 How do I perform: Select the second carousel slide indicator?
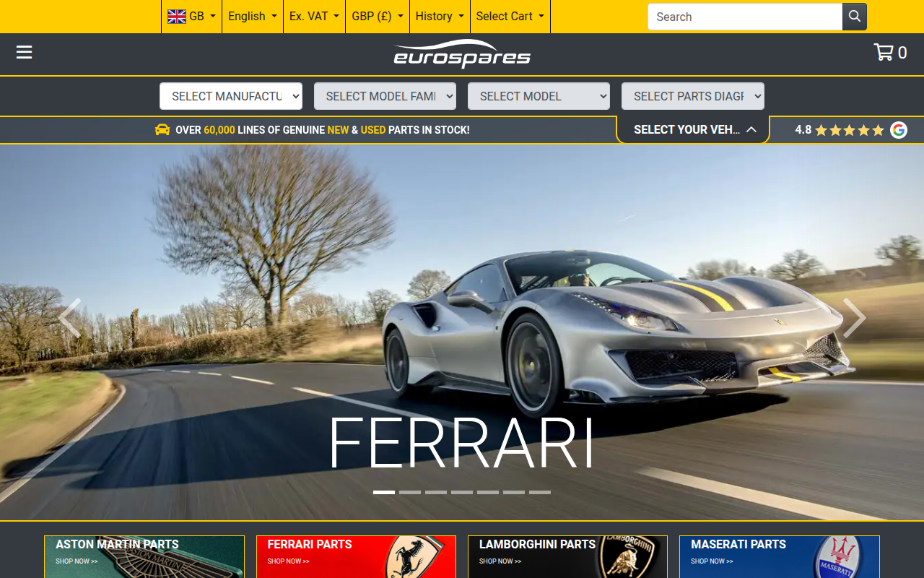tap(410, 492)
